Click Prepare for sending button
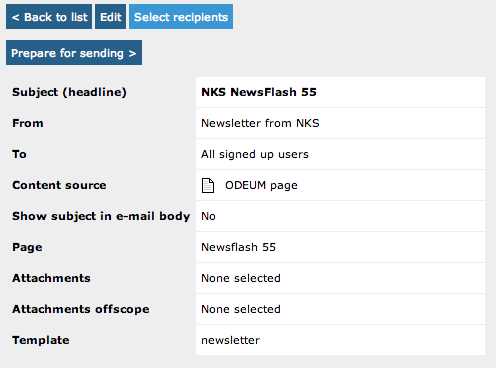The width and height of the screenshot is (496, 368). coord(74,53)
